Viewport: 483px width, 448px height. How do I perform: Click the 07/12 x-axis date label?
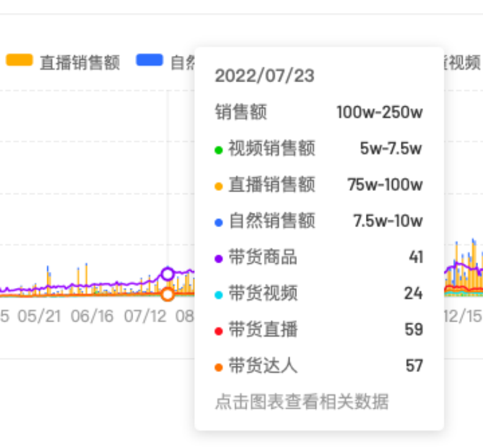point(146,316)
